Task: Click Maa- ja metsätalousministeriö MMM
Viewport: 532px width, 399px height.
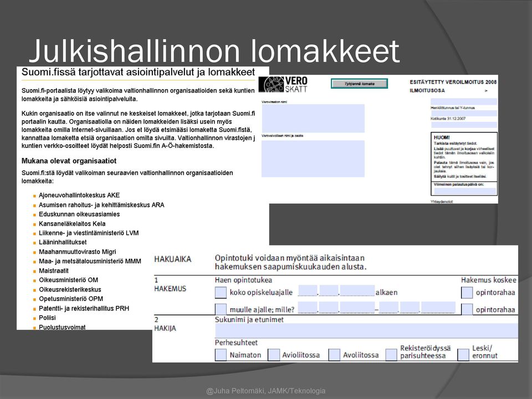Action: click(90, 261)
